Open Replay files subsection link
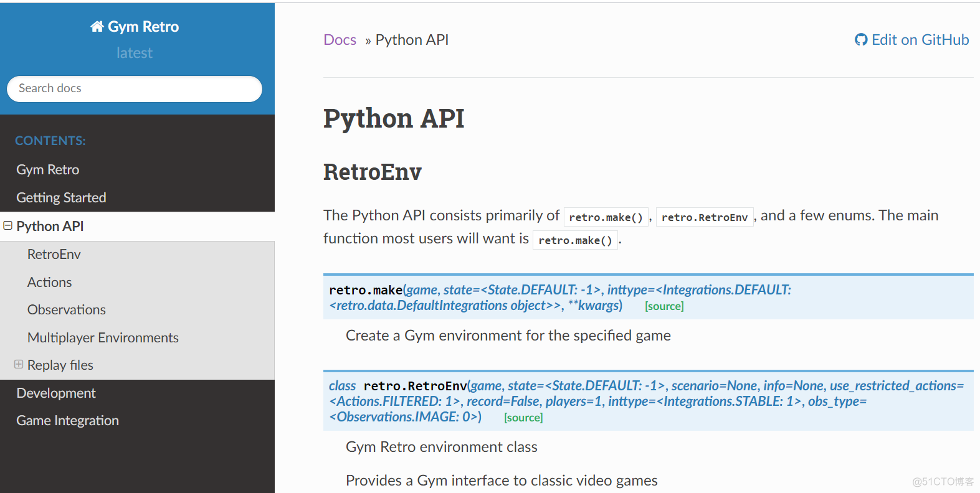980x493 pixels. click(60, 365)
